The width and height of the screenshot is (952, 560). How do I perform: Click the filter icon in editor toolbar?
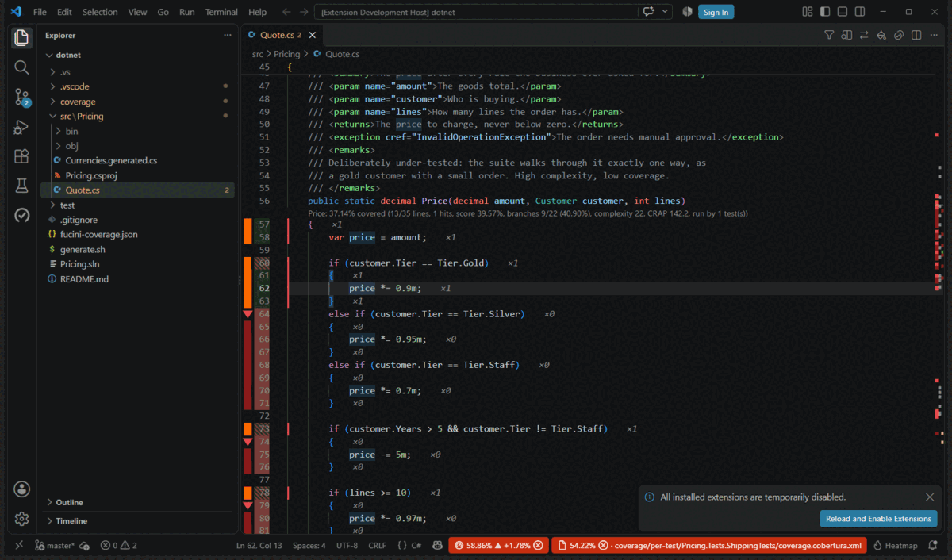[829, 35]
